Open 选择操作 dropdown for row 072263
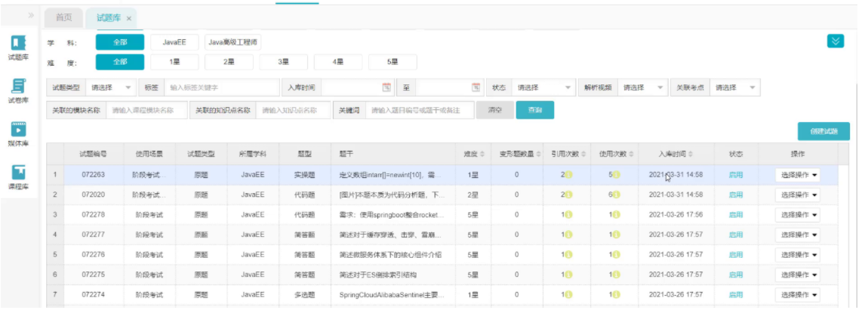The width and height of the screenshot is (868, 313). tap(798, 175)
